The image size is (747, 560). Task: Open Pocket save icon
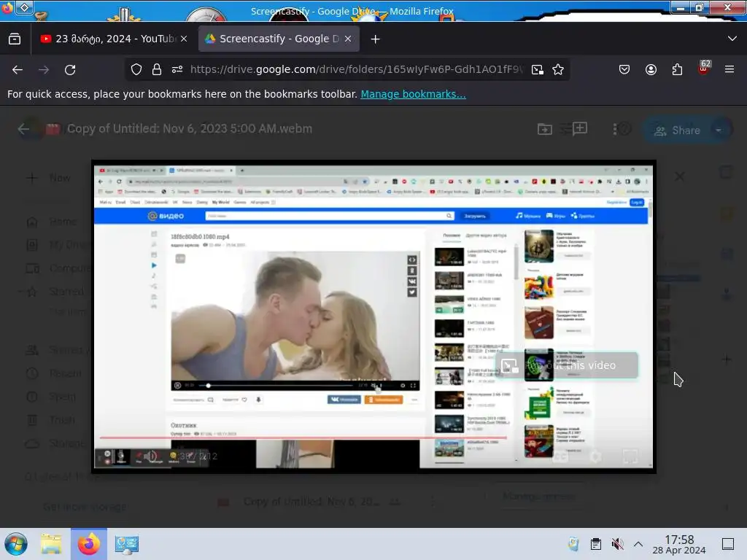point(624,69)
